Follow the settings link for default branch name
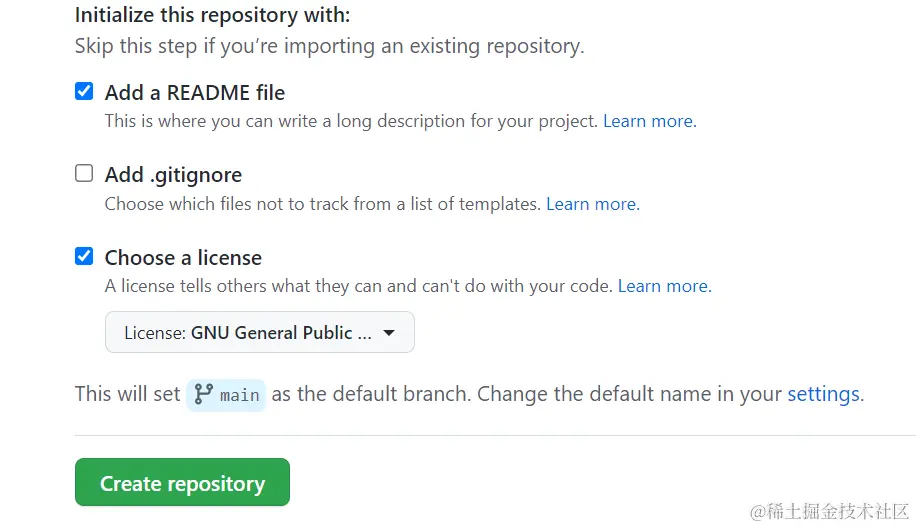 (x=824, y=394)
